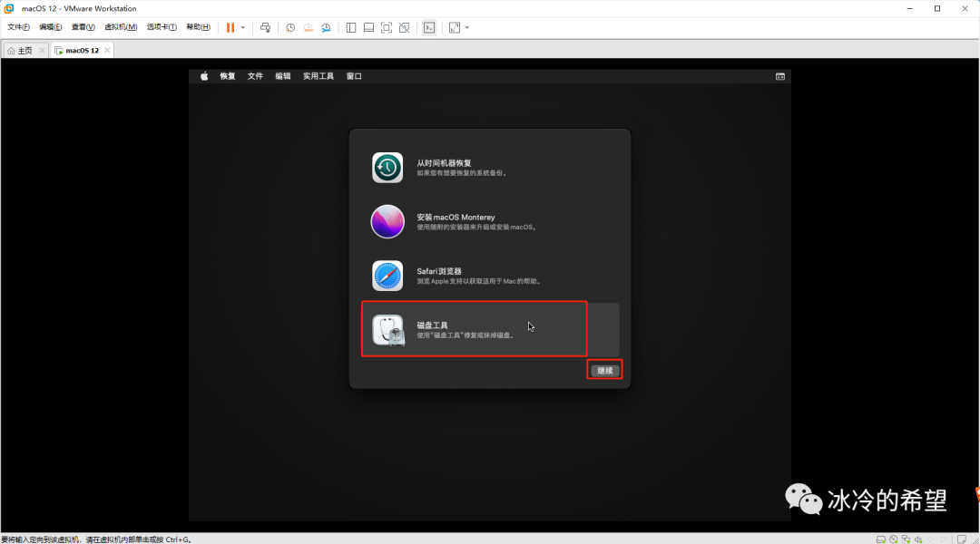Click the Safari compass icon
The width and height of the screenshot is (980, 544).
pyautogui.click(x=387, y=276)
